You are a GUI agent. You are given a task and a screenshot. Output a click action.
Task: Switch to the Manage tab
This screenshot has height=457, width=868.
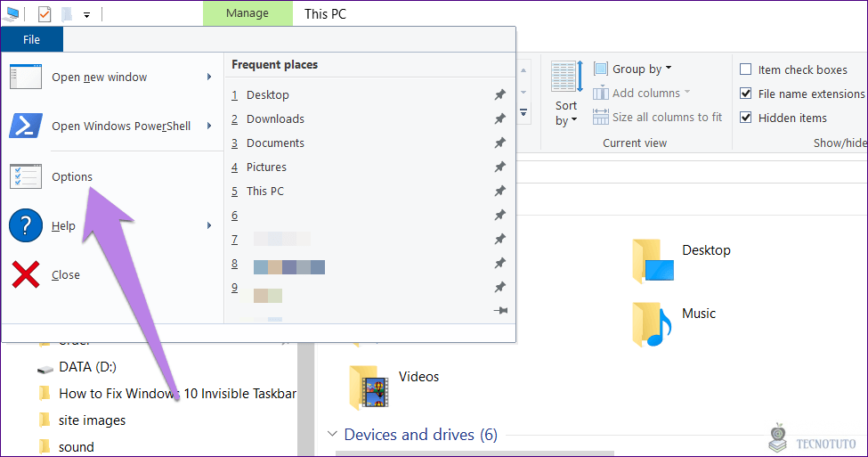247,13
